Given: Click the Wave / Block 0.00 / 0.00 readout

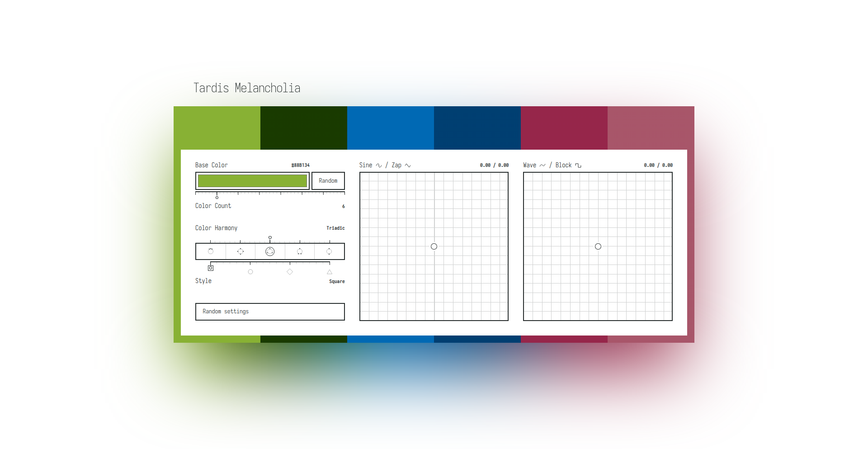Looking at the screenshot, I should coord(658,165).
